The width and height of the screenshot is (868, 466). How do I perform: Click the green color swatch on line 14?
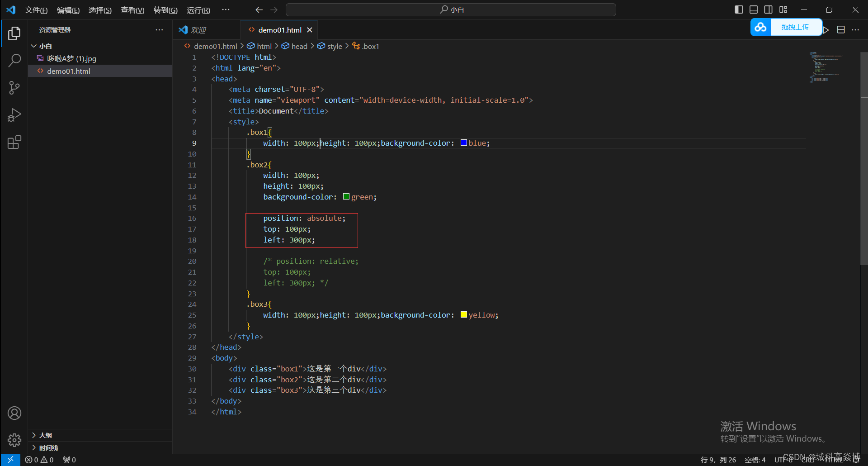point(346,196)
